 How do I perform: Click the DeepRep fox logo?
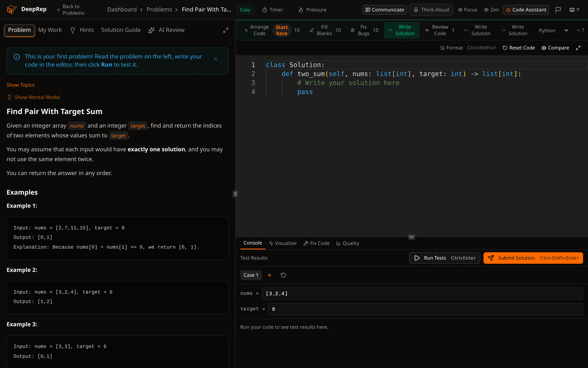(12, 9)
